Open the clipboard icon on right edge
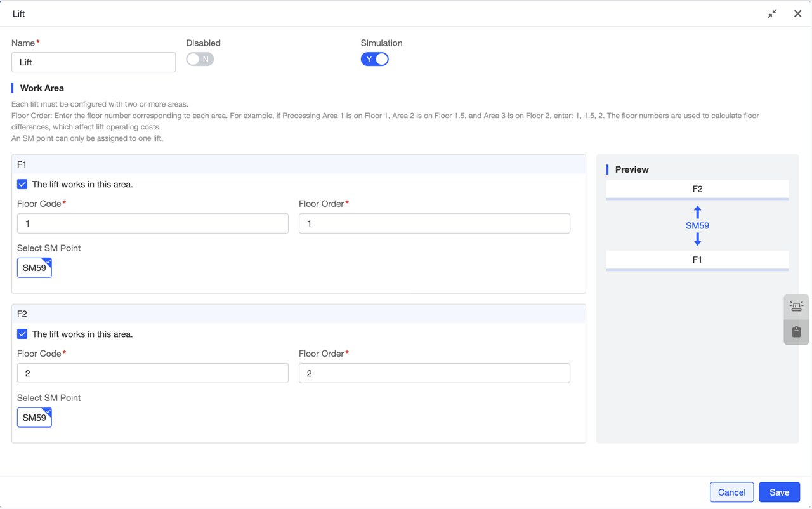 796,332
